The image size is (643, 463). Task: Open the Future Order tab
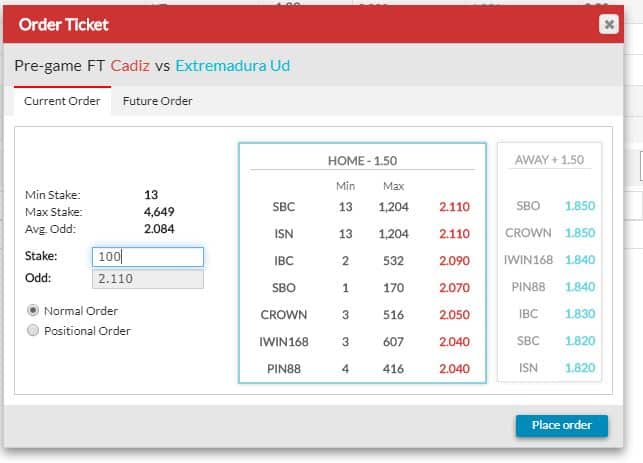click(x=157, y=101)
